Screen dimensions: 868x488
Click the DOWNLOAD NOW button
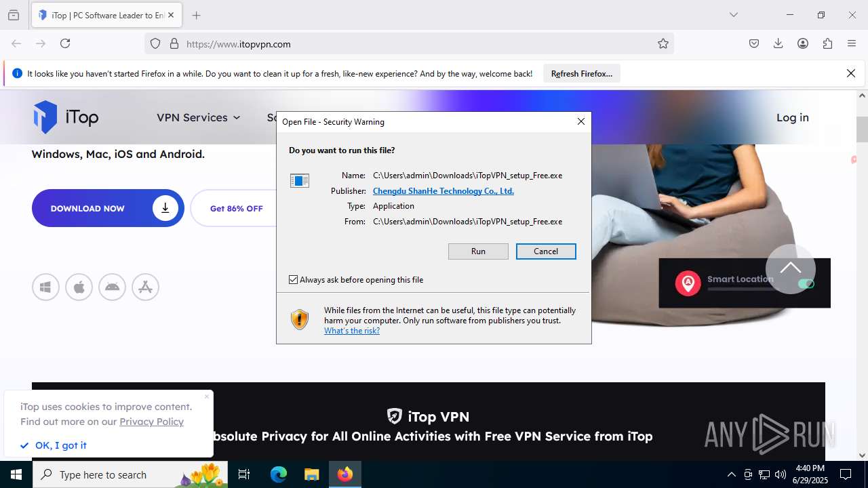(108, 208)
